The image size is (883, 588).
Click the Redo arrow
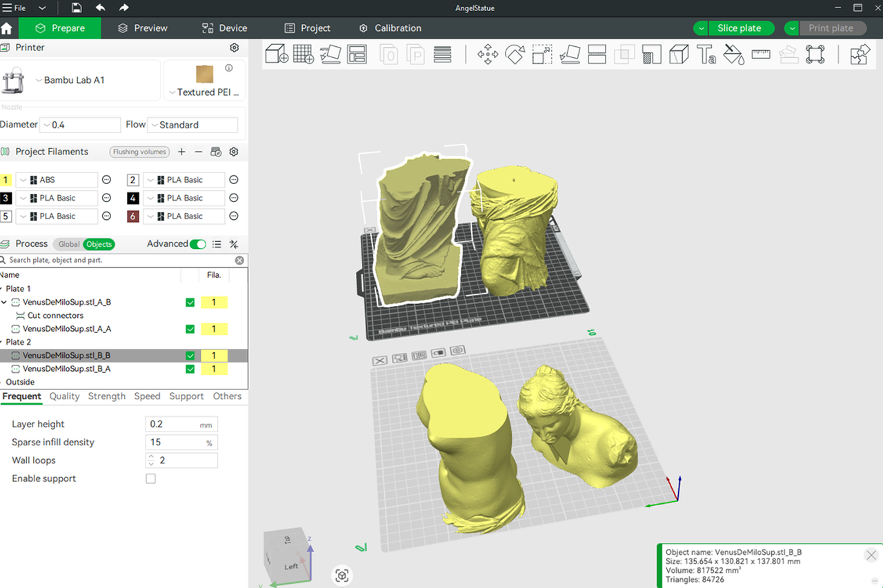click(x=124, y=8)
